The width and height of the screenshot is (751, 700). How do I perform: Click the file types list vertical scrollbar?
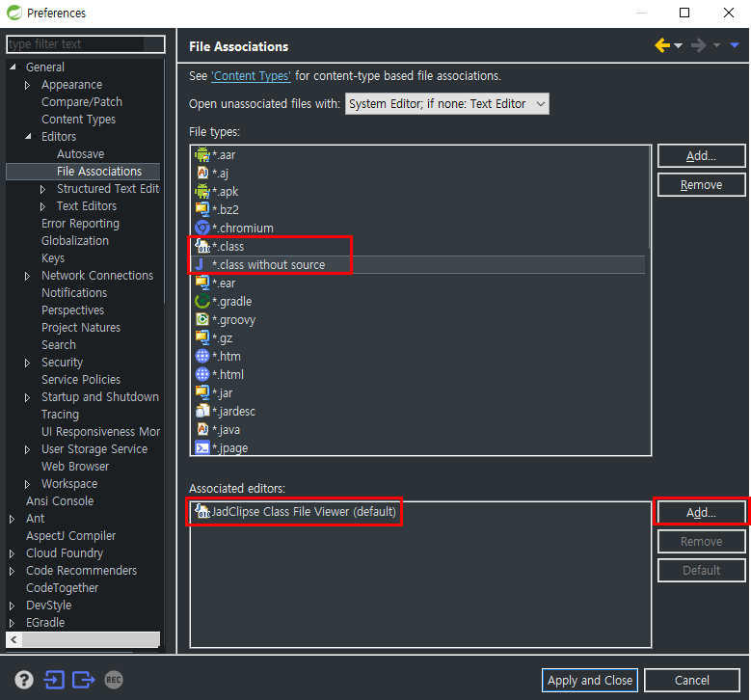click(650, 198)
